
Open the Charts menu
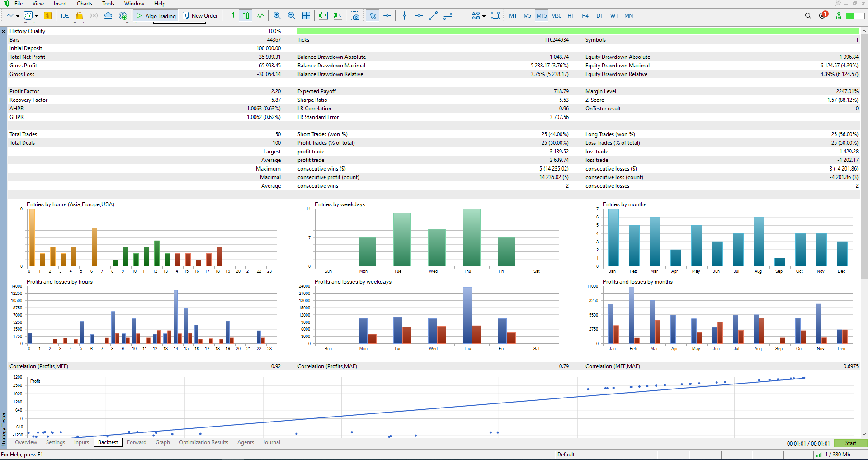[x=85, y=4]
